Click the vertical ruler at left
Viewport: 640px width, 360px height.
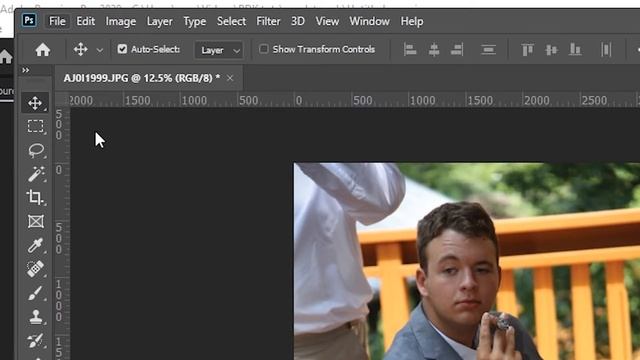click(62, 233)
